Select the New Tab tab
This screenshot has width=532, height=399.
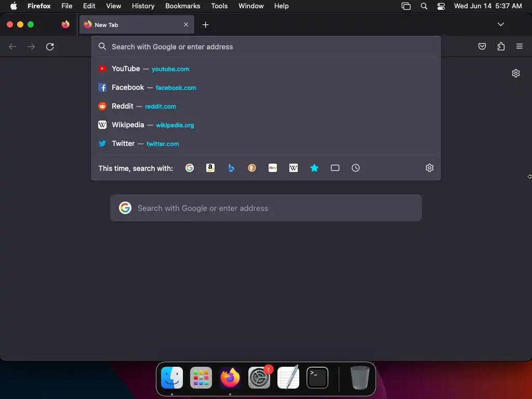click(137, 24)
